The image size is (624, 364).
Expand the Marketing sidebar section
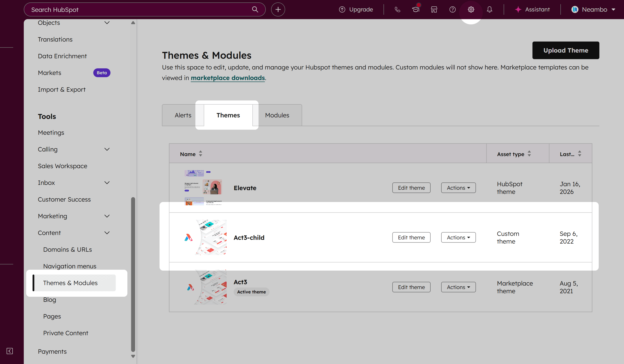107,216
